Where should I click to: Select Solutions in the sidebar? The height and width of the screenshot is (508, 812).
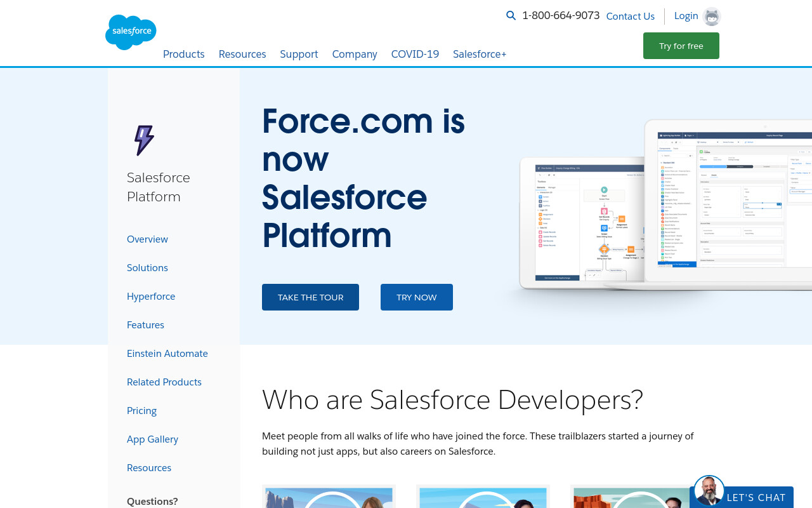pos(147,267)
